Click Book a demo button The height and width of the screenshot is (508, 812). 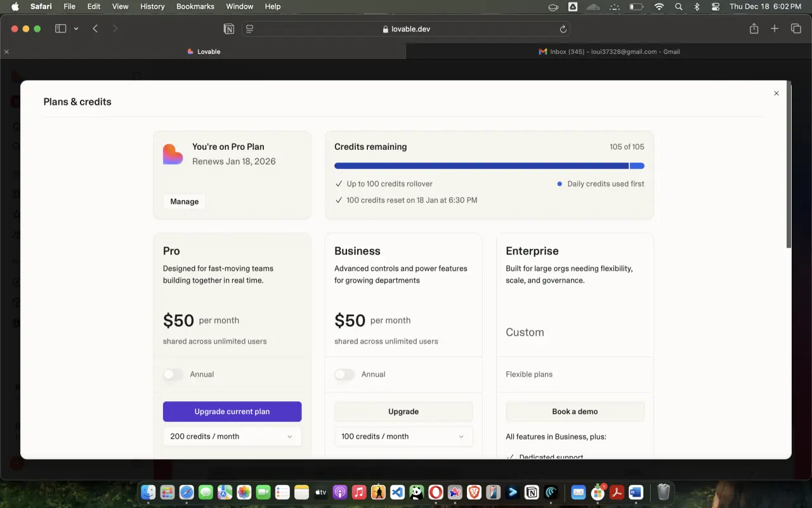tap(575, 411)
